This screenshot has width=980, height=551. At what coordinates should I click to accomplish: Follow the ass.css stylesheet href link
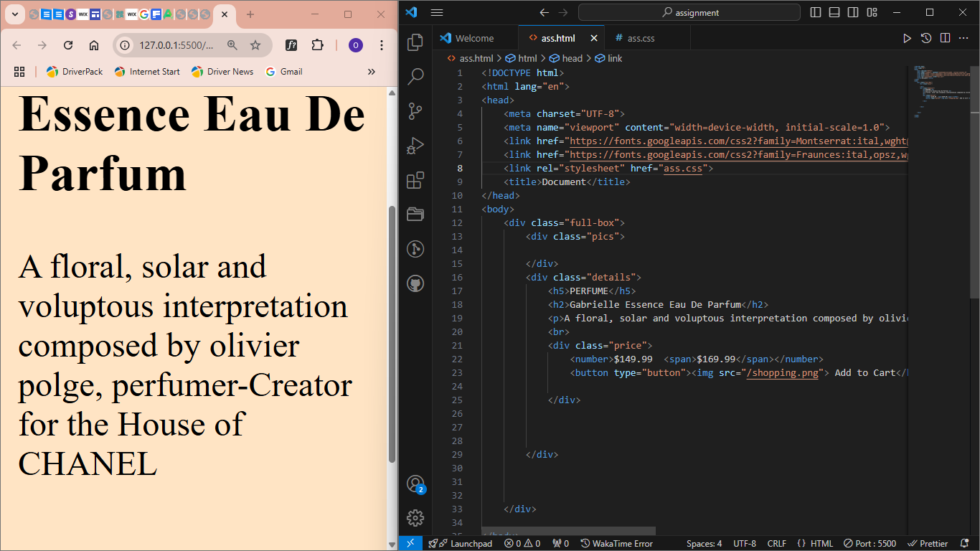point(683,169)
